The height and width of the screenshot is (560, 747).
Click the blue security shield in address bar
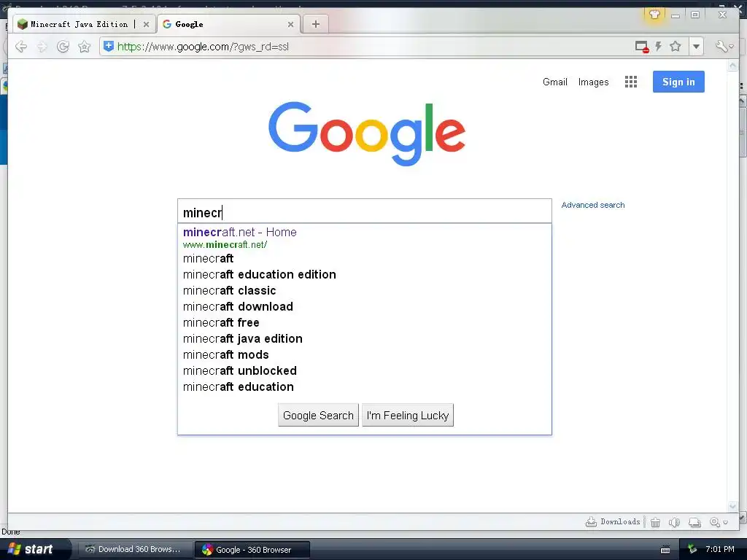coord(109,46)
